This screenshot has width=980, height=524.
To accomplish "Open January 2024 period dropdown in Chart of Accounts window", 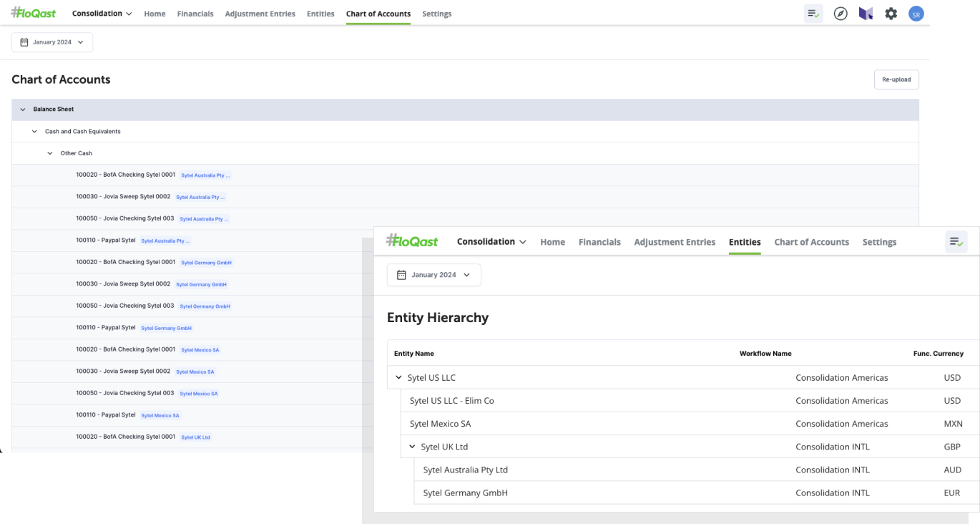I will pos(52,42).
